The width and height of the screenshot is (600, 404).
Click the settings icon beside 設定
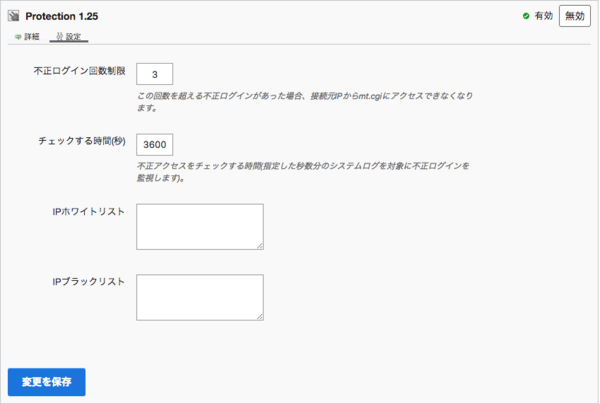click(58, 36)
